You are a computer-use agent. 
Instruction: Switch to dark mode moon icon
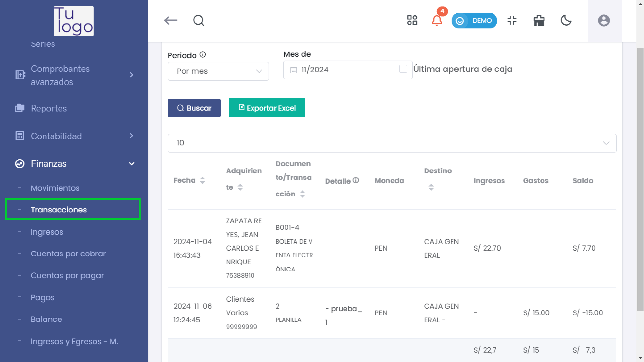pyautogui.click(x=566, y=20)
